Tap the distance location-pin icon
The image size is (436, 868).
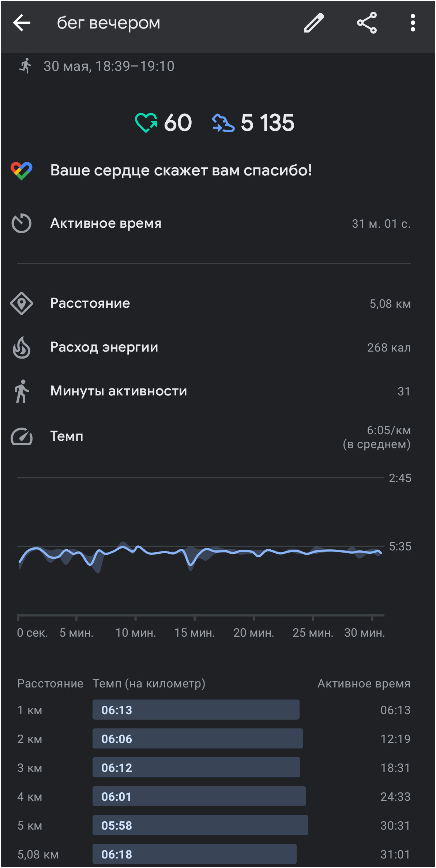click(x=22, y=303)
